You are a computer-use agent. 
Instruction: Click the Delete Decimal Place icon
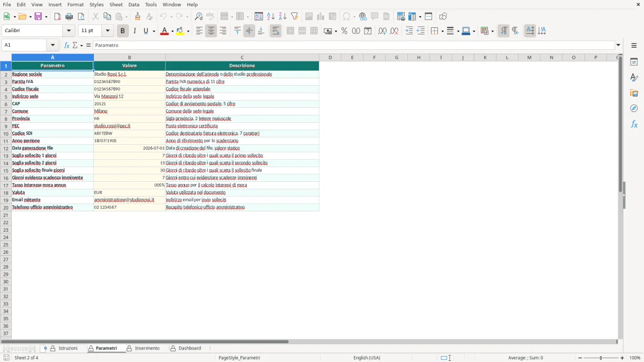(394, 31)
